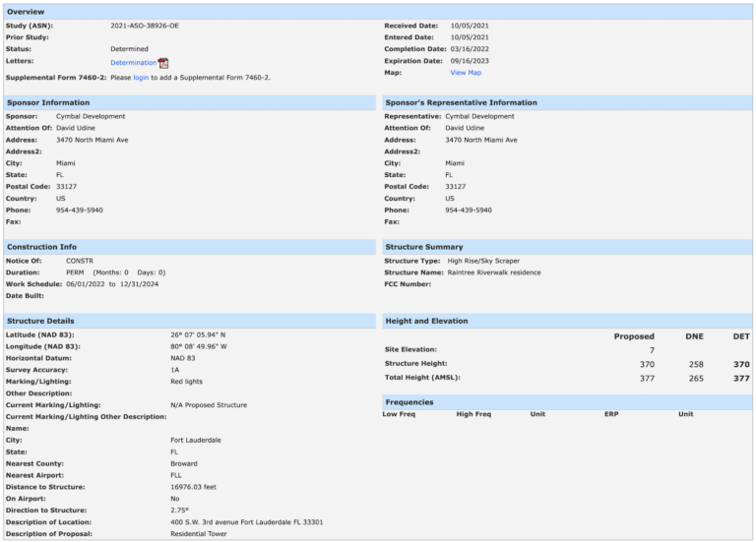The height and width of the screenshot is (542, 756).
Task: Select proposed Site Elevation value 7
Action: point(652,350)
